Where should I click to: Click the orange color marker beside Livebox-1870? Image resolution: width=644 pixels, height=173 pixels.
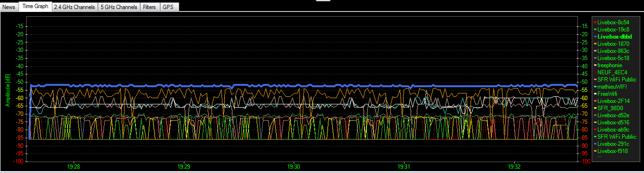pos(595,43)
